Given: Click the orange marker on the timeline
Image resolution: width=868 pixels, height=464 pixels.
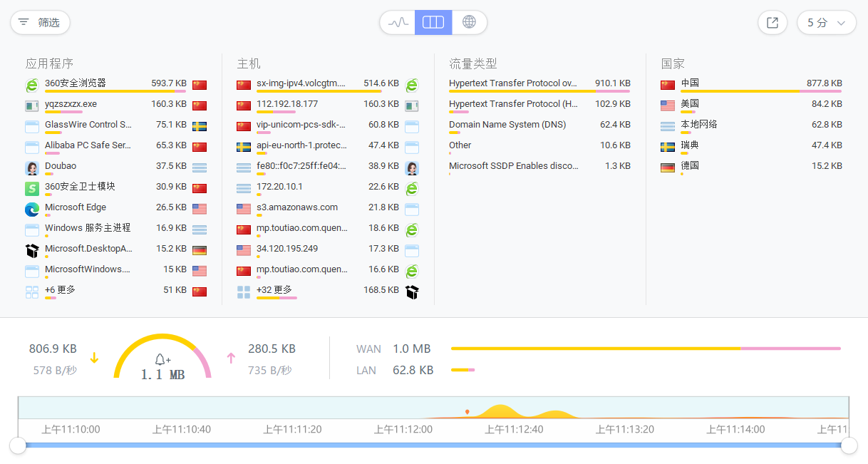Looking at the screenshot, I should coord(467,412).
